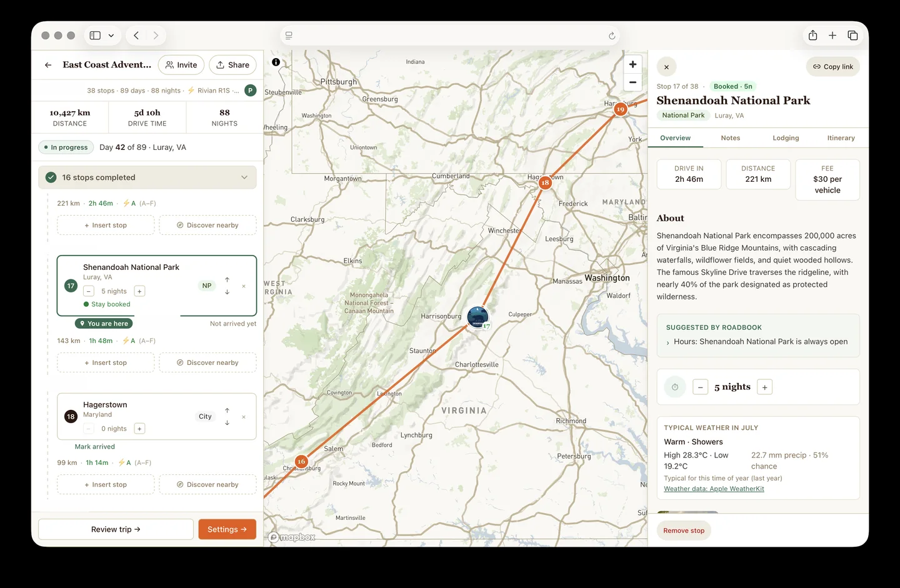Discover nearby on the 143 km leg
Screen dimensions: 900x588
coord(207,363)
